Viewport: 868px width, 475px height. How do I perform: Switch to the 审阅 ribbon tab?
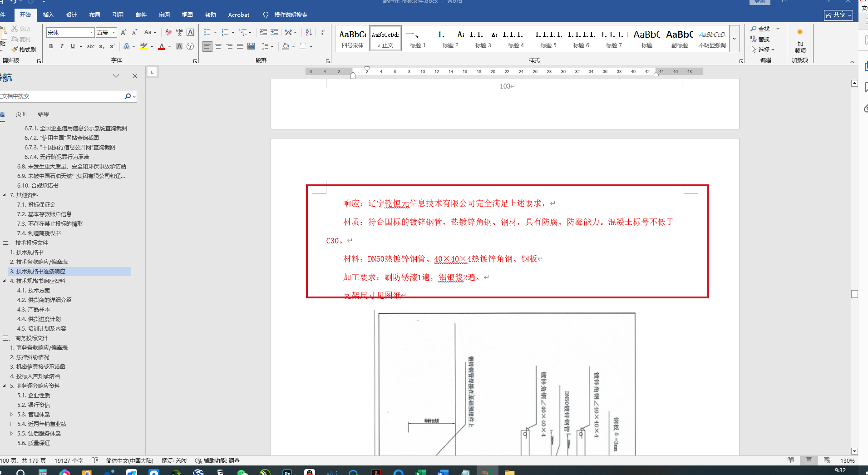(164, 15)
